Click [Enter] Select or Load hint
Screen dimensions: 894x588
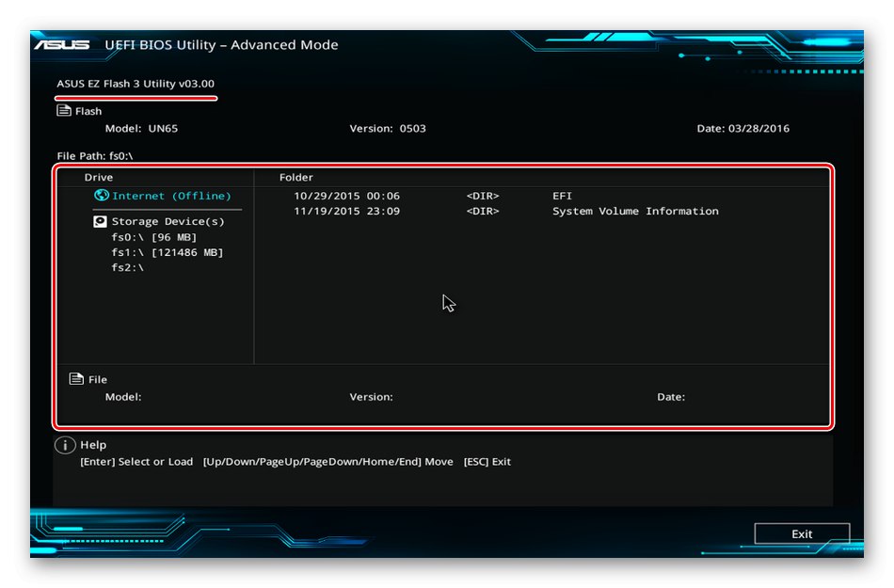click(x=136, y=462)
